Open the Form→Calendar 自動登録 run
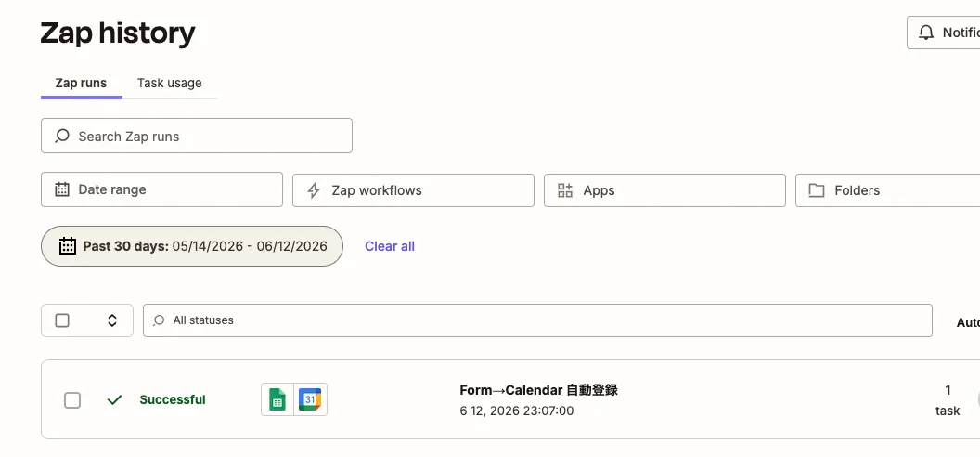The height and width of the screenshot is (457, 980). click(539, 390)
